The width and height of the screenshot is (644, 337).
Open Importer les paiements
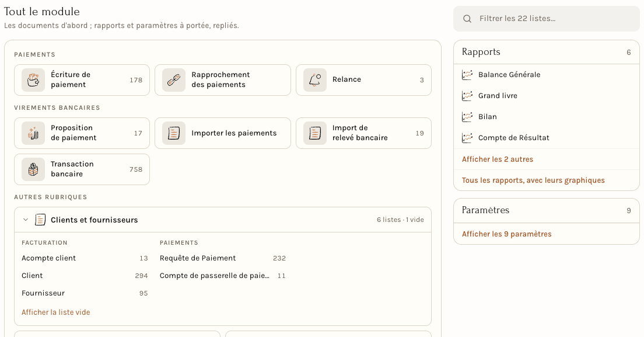click(x=223, y=133)
